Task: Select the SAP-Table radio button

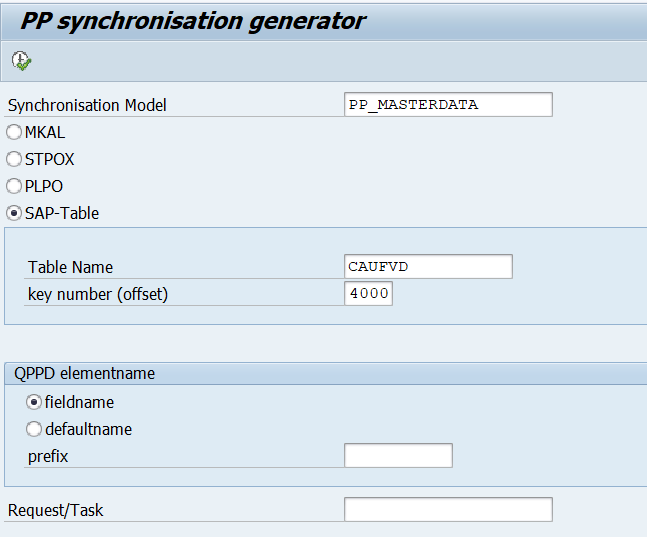Action: 14,213
